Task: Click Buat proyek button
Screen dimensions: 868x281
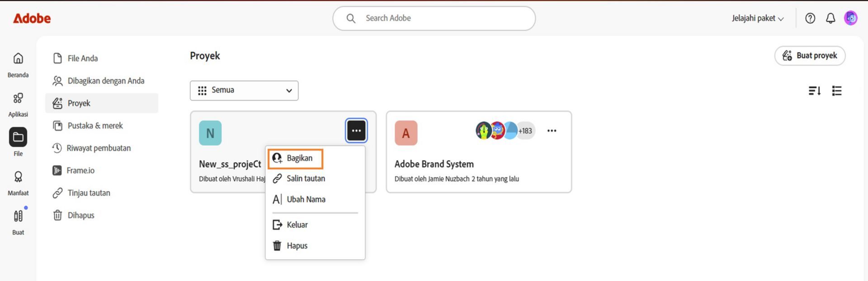Action: (810, 56)
